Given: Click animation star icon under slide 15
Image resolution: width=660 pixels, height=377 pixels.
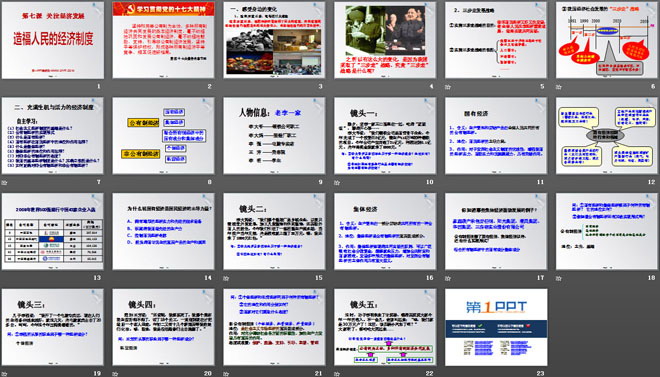Looking at the screenshot, I should pyautogui.click(x=226, y=278).
